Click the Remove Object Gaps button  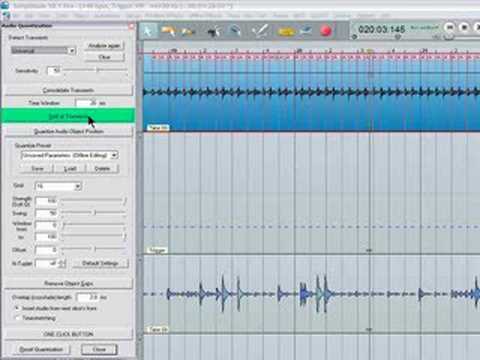click(68, 283)
